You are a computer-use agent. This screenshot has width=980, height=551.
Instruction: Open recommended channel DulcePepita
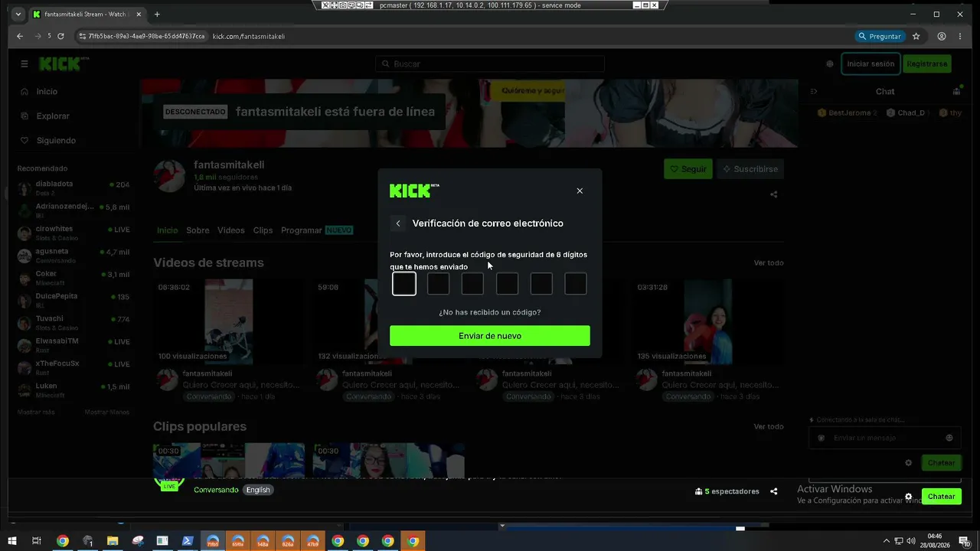click(73, 299)
